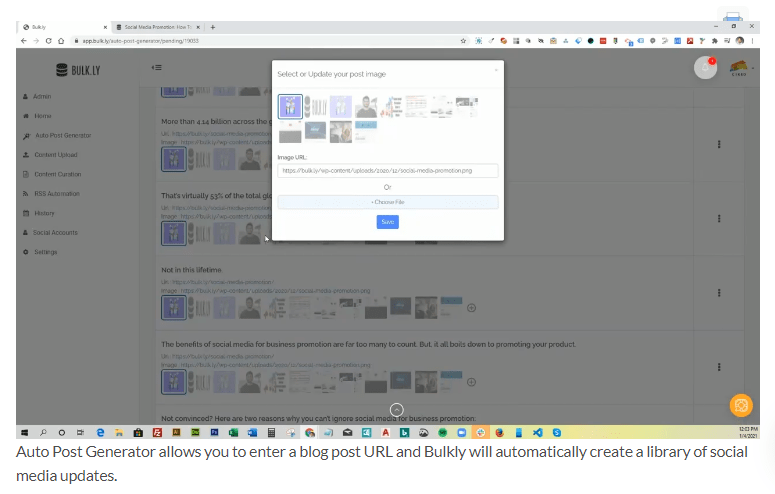This screenshot has height=494, width=775.
Task: Click the taskbar clock and date
Action: click(748, 433)
